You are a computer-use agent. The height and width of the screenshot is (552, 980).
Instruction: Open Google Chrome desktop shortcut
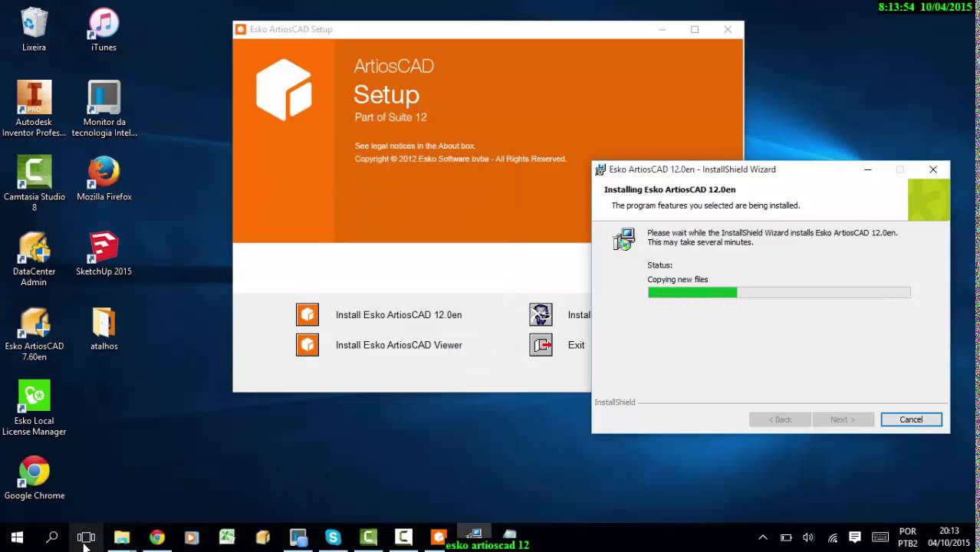click(34, 478)
